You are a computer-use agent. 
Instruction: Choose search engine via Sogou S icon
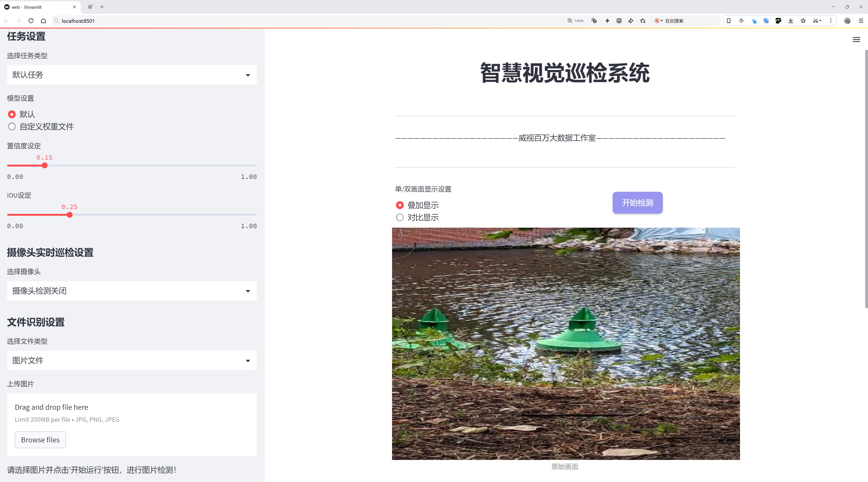click(x=658, y=21)
